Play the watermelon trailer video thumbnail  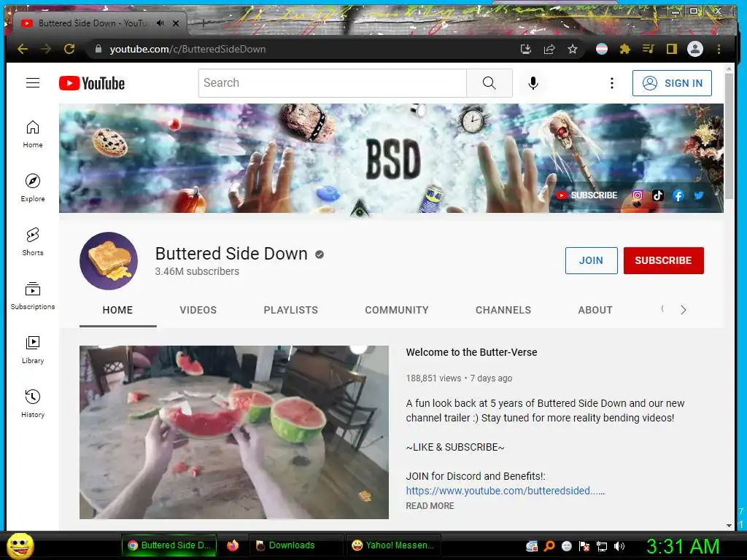pos(234,432)
